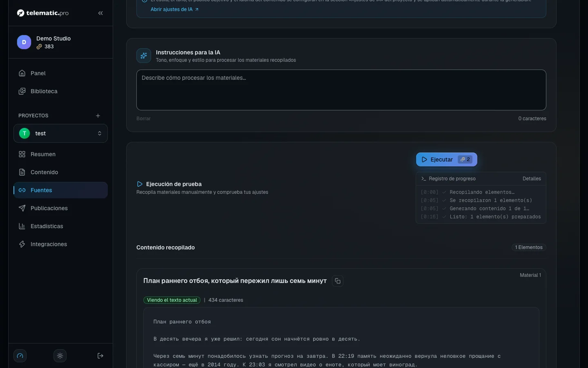Select Fuentes in sidebar
Image resolution: width=588 pixels, height=368 pixels.
60,190
